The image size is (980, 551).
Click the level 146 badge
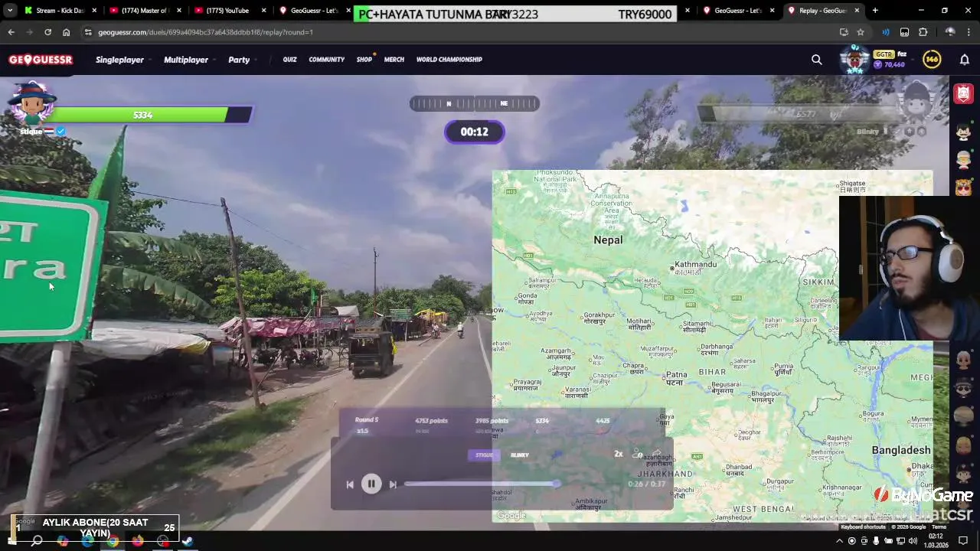click(932, 60)
